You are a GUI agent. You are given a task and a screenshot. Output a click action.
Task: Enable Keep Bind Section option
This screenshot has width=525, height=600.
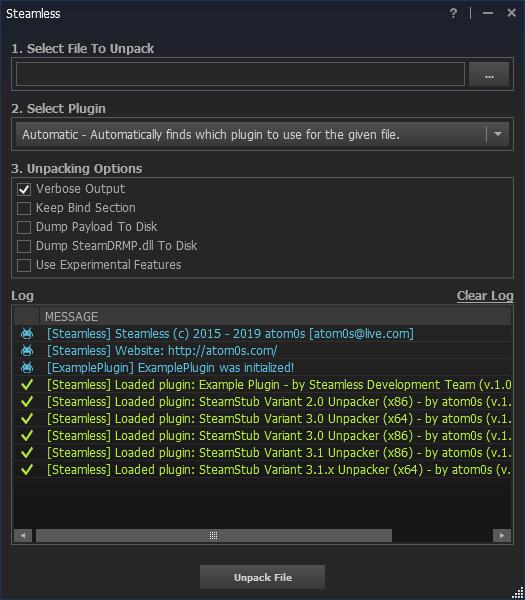coord(24,208)
